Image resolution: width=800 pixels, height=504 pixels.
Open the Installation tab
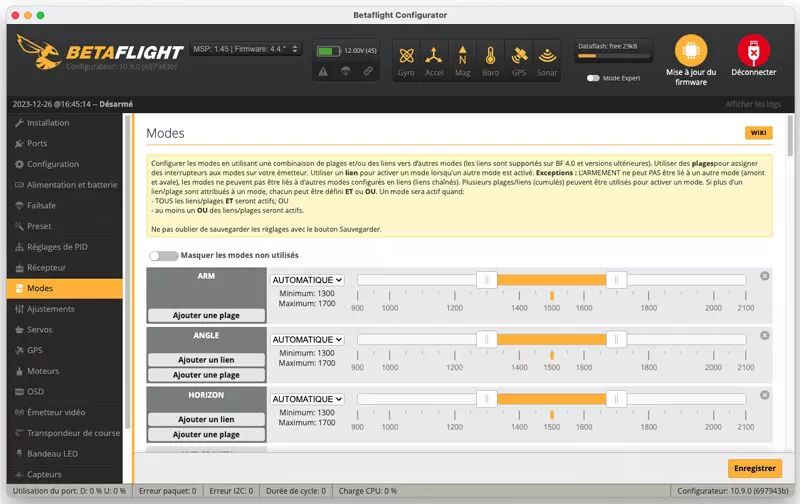point(64,123)
